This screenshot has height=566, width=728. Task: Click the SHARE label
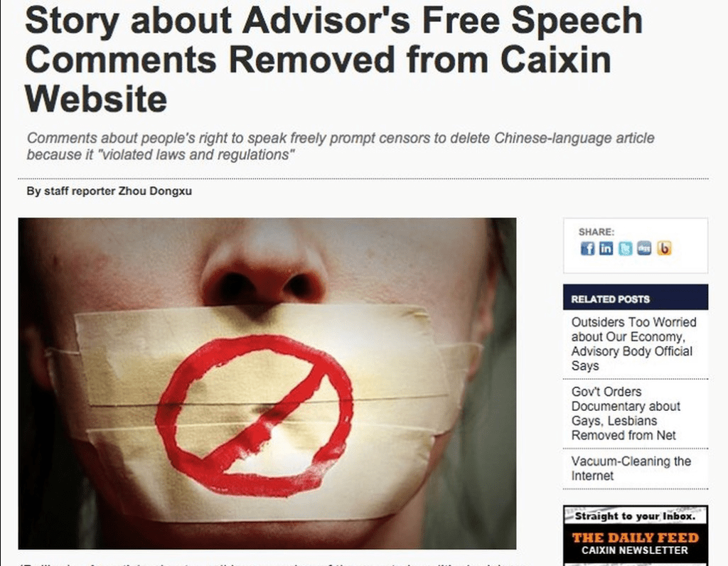click(x=596, y=232)
